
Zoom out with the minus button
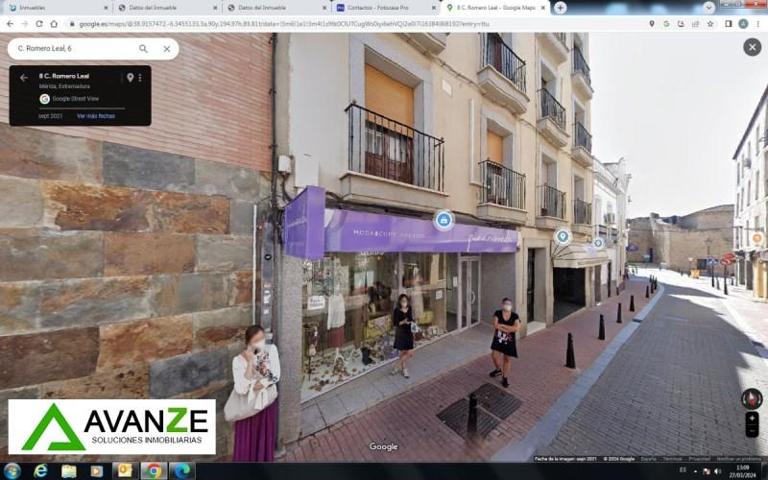point(752,431)
